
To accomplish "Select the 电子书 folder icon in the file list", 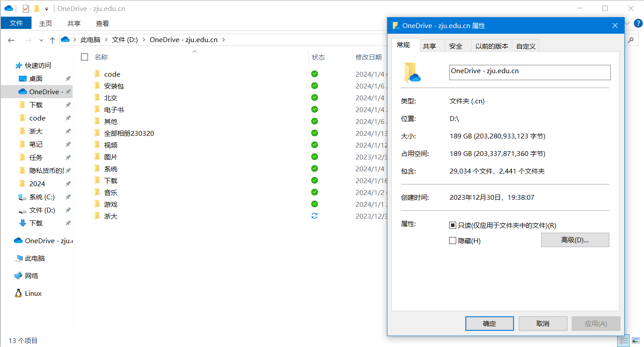I will click(x=97, y=110).
